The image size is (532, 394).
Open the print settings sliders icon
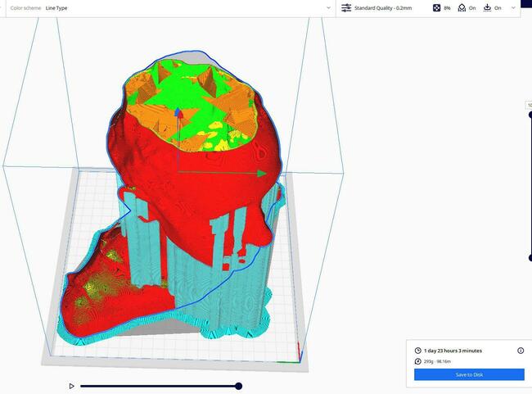[x=346, y=7]
